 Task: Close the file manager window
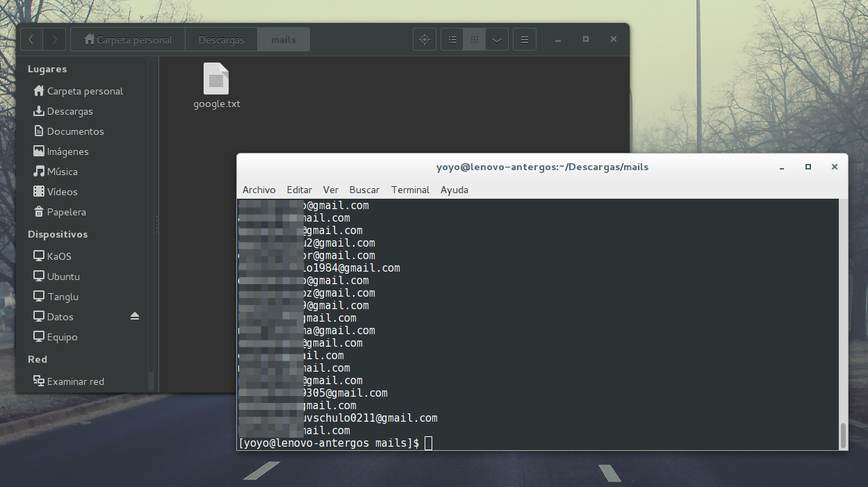614,39
